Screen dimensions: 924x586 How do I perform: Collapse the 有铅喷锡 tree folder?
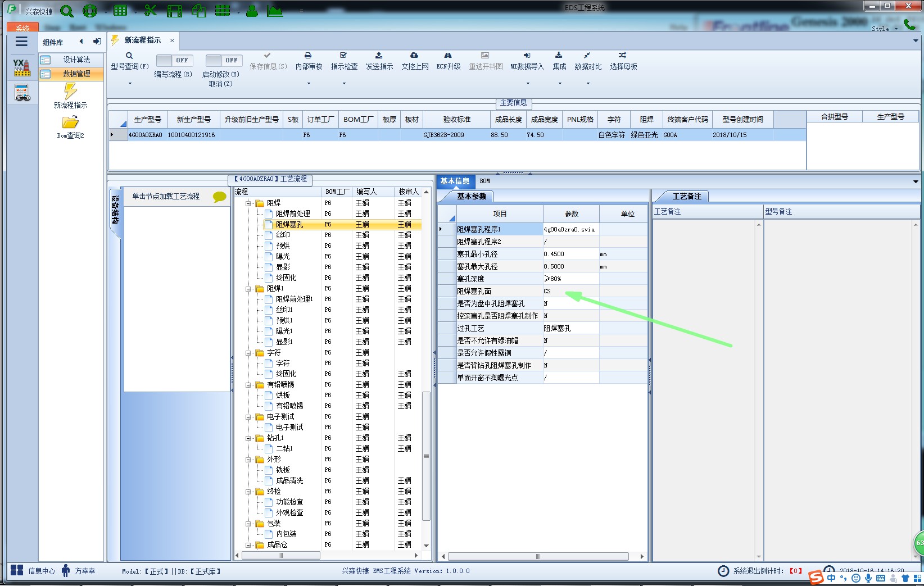(x=248, y=385)
